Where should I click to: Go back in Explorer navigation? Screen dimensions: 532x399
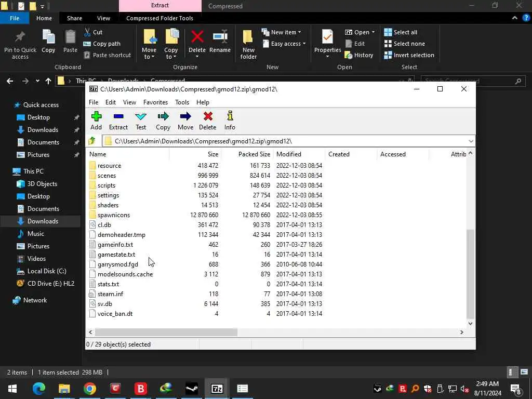[10, 81]
